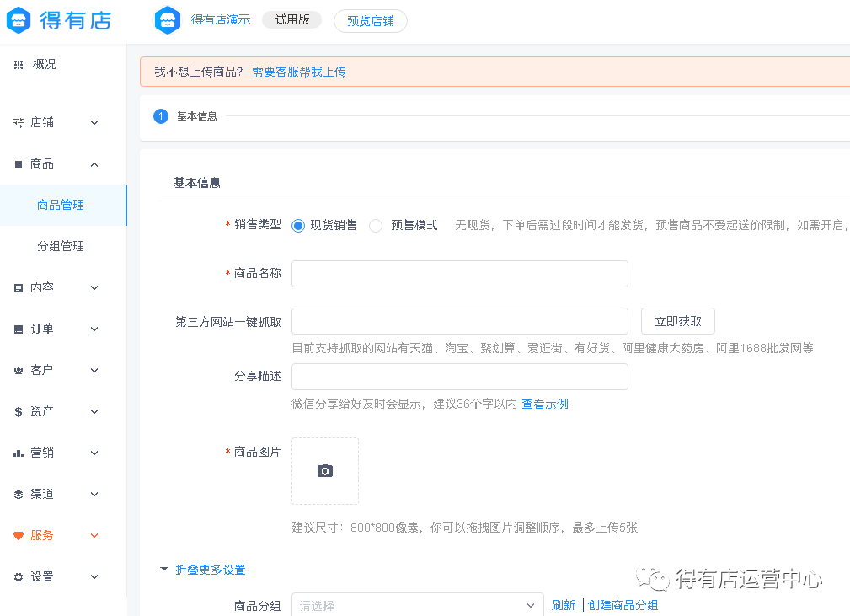Open the 需要客服帮我上传 link

(x=299, y=72)
